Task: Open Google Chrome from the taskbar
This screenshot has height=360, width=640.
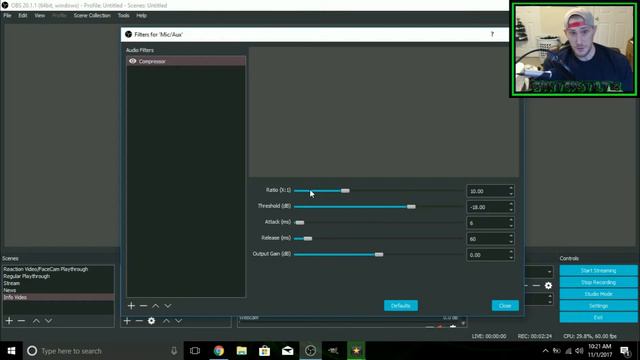Action: pyautogui.click(x=219, y=351)
